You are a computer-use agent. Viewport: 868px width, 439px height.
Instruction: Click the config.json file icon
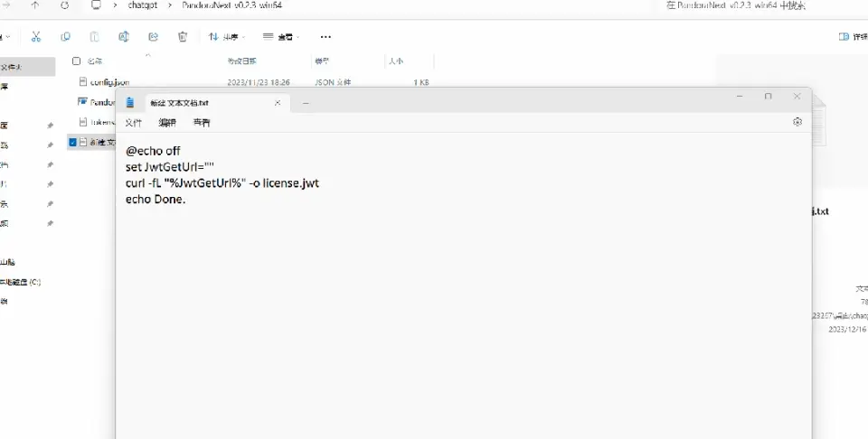[83, 82]
